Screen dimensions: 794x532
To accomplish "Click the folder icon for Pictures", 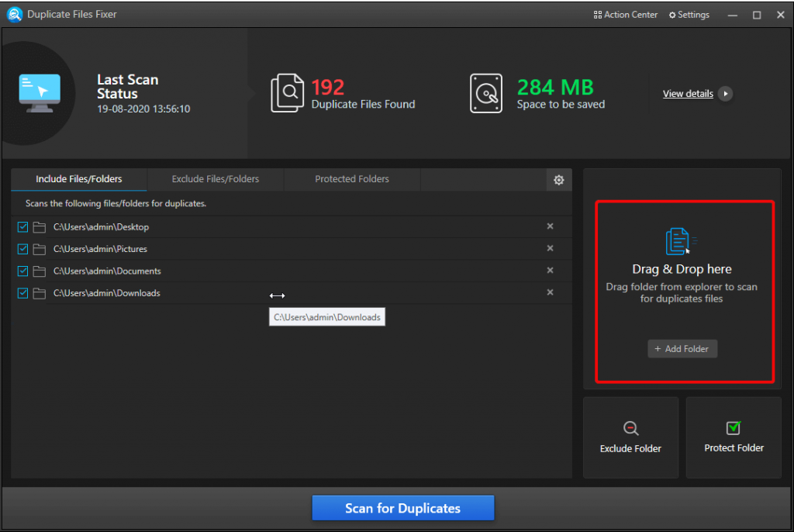I will point(40,249).
